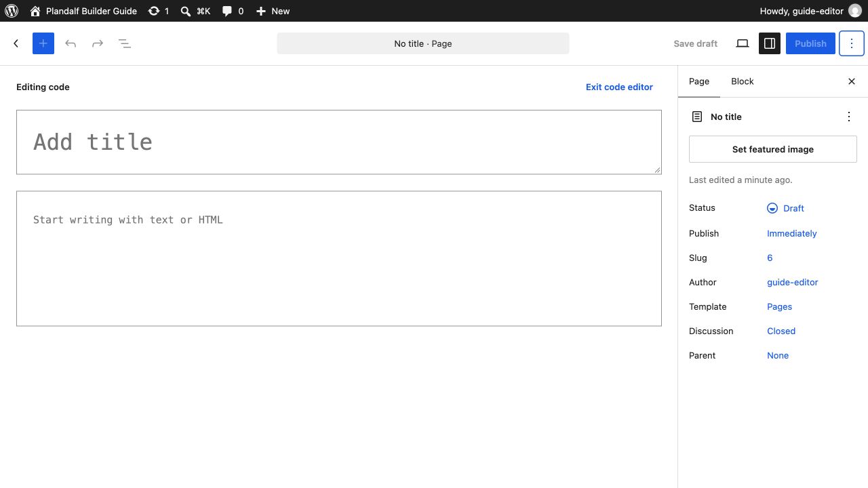Edit the slug value 6

coord(770,258)
